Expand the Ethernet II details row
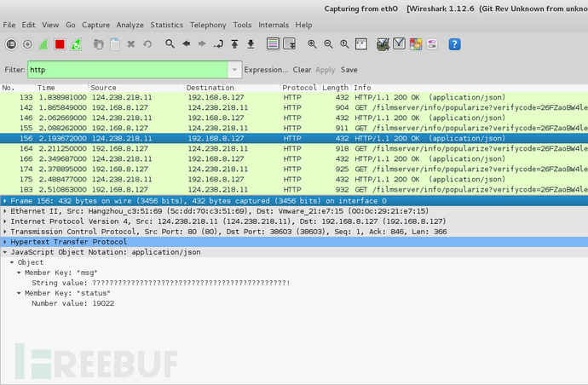The width and height of the screenshot is (588, 385). point(5,211)
